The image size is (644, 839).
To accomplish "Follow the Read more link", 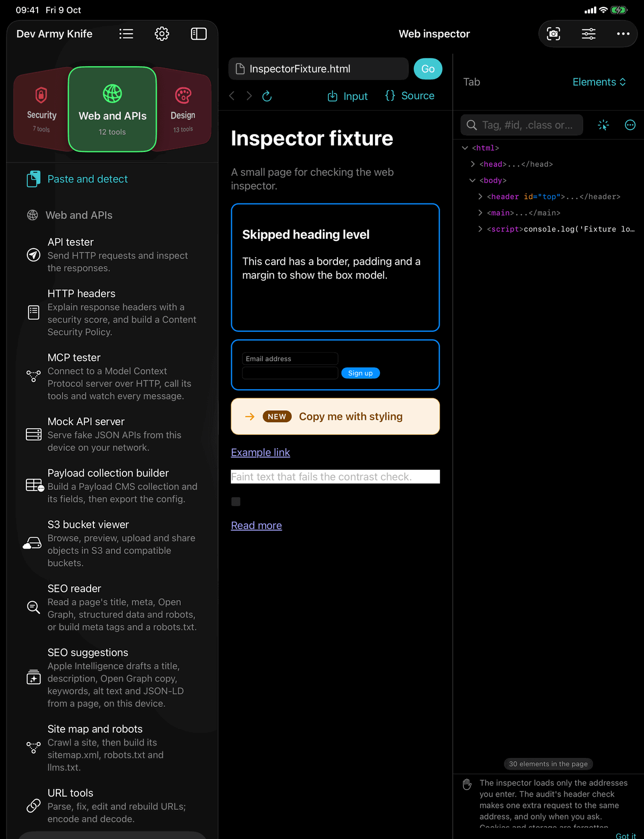I will [x=257, y=526].
